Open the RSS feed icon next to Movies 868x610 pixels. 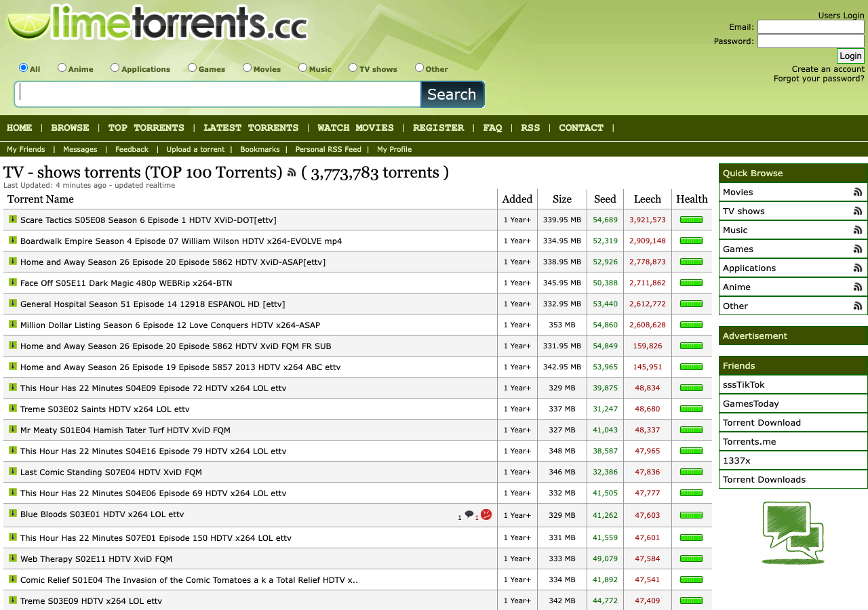859,192
